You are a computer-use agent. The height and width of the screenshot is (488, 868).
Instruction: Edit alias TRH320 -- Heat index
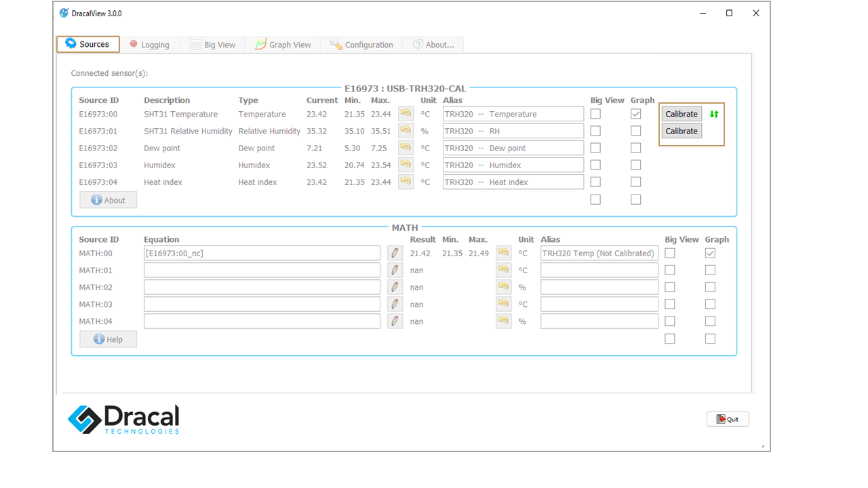[513, 182]
